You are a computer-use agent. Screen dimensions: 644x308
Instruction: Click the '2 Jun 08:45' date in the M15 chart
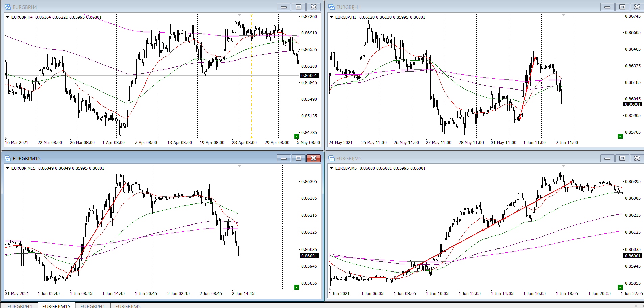coord(211,293)
